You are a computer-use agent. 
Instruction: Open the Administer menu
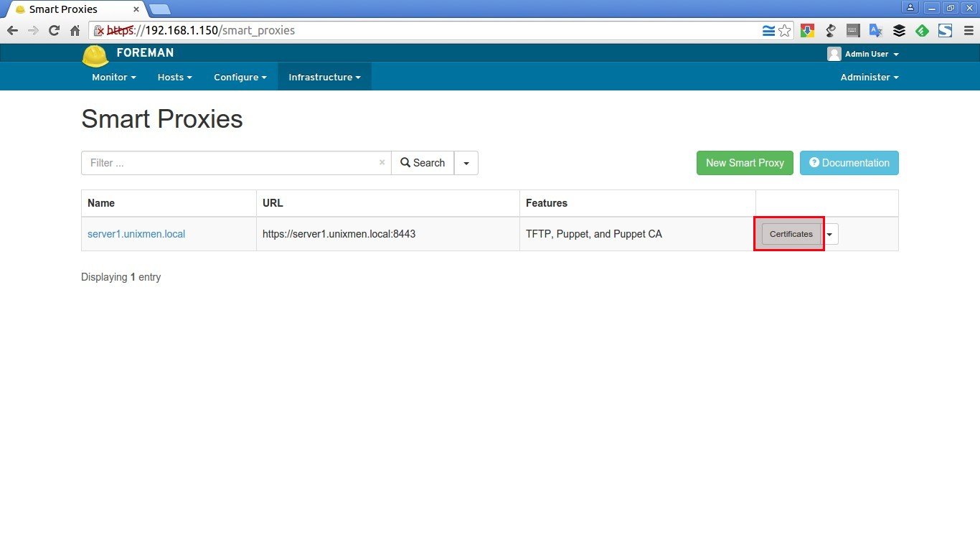click(870, 77)
